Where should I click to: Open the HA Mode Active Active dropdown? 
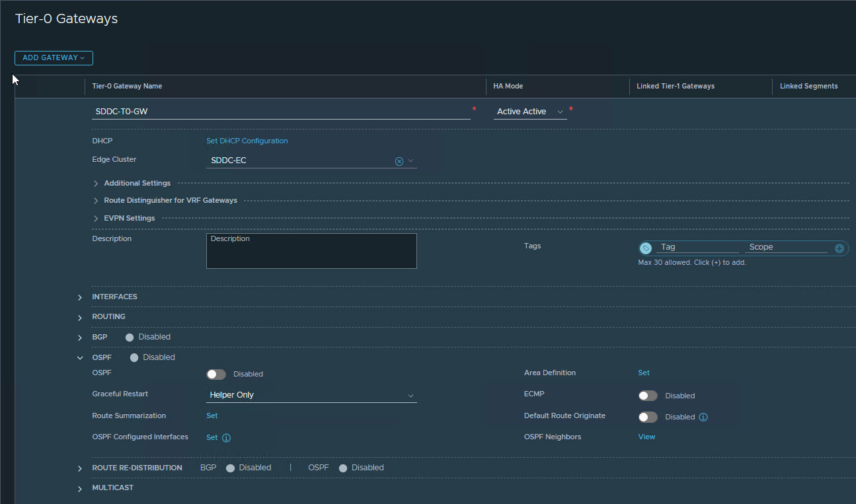530,112
